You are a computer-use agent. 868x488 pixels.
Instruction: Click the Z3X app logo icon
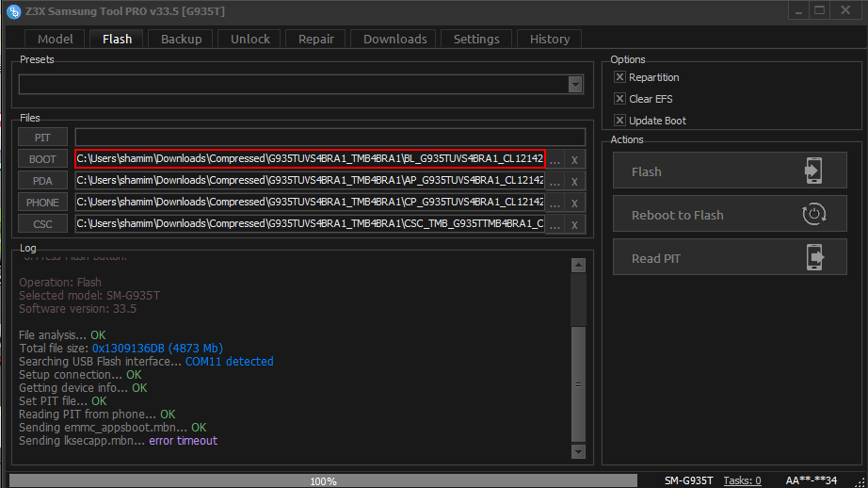[13, 11]
